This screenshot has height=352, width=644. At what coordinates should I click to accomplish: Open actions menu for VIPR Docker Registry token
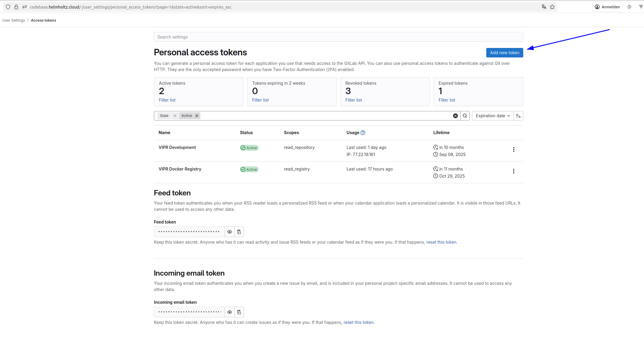click(x=513, y=171)
